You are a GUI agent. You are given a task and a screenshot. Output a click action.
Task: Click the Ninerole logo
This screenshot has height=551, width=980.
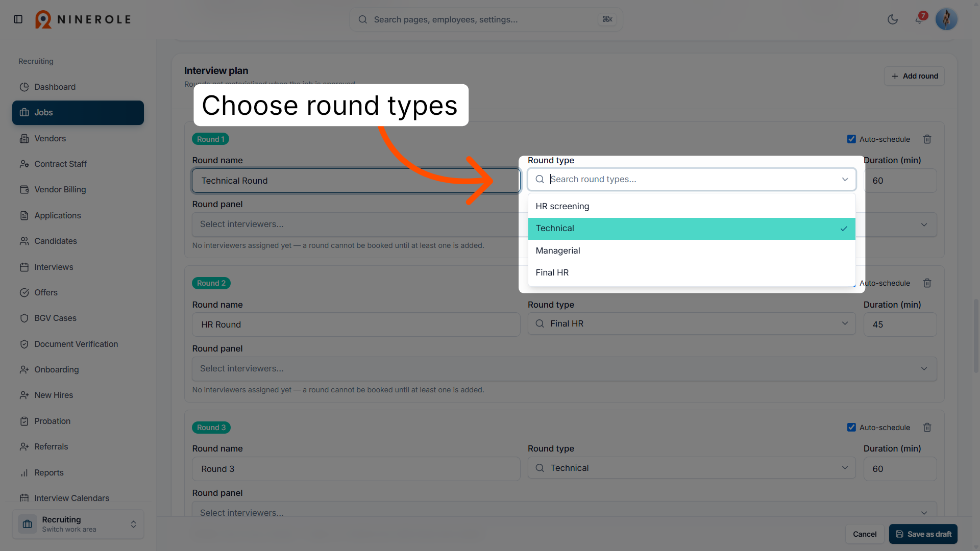[83, 19]
